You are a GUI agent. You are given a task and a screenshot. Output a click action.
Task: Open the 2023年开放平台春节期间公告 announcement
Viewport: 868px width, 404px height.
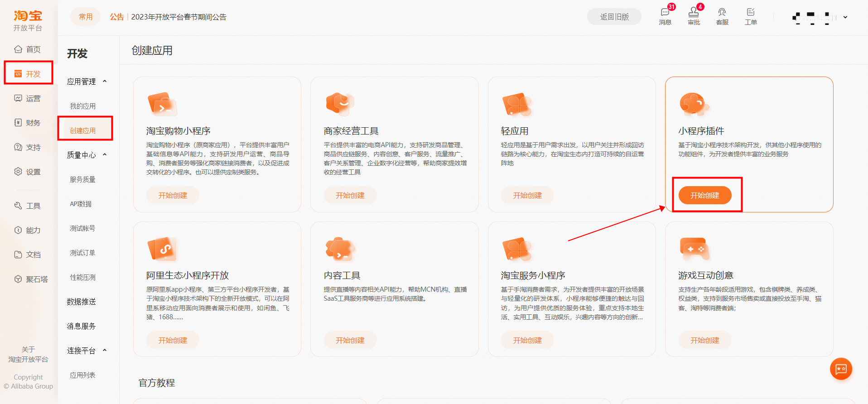tap(178, 17)
